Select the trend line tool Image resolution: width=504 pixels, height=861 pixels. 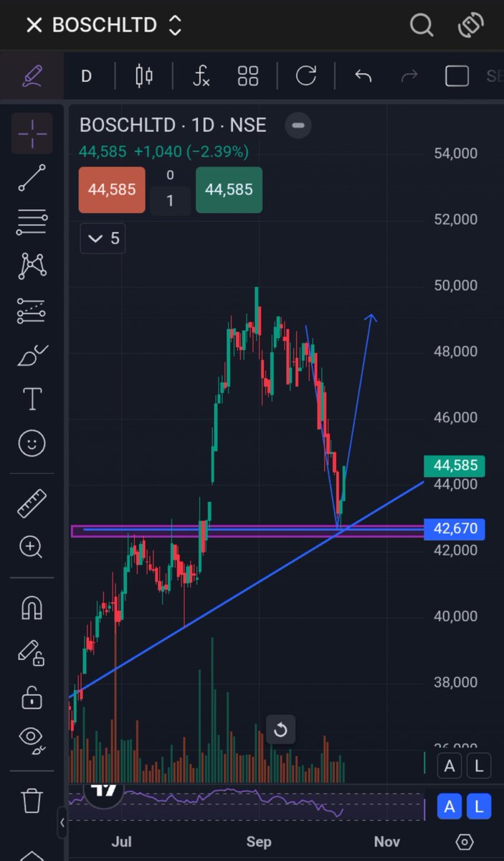[32, 178]
